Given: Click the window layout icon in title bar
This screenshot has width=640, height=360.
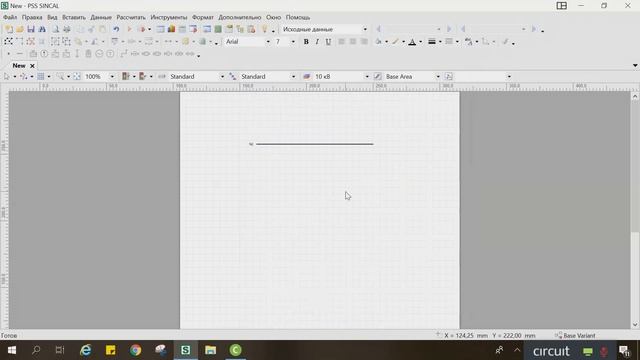Looking at the screenshot, I should click(562, 6).
